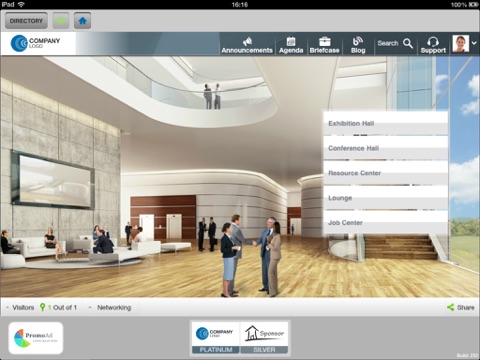
Task: Select Conference Hall from the menu
Action: 385,148
